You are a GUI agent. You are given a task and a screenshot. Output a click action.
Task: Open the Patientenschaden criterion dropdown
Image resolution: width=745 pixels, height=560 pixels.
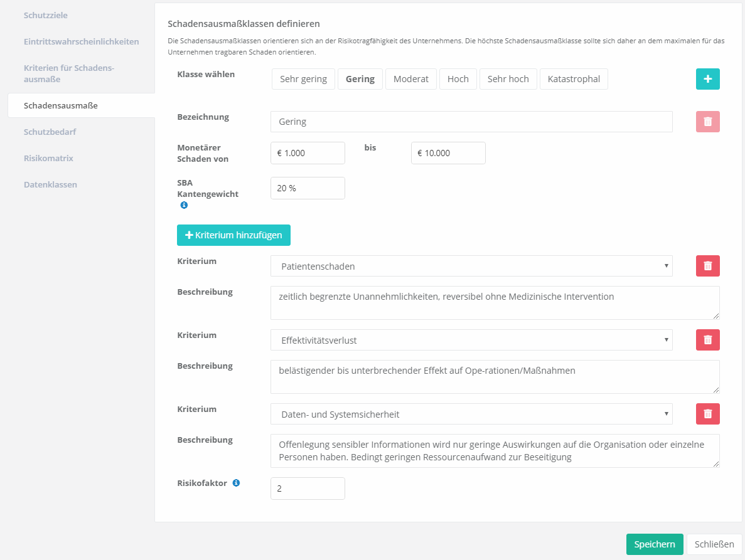471,266
